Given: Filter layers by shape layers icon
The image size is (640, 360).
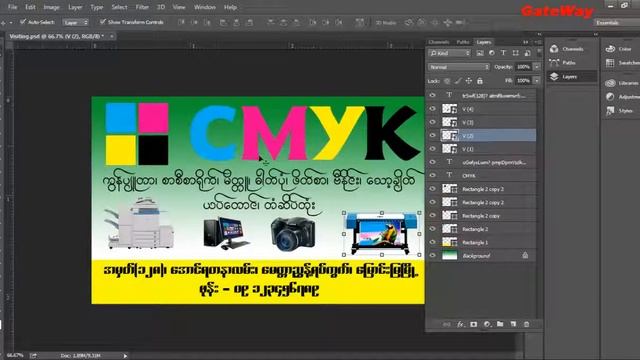Looking at the screenshot, I should (516, 53).
